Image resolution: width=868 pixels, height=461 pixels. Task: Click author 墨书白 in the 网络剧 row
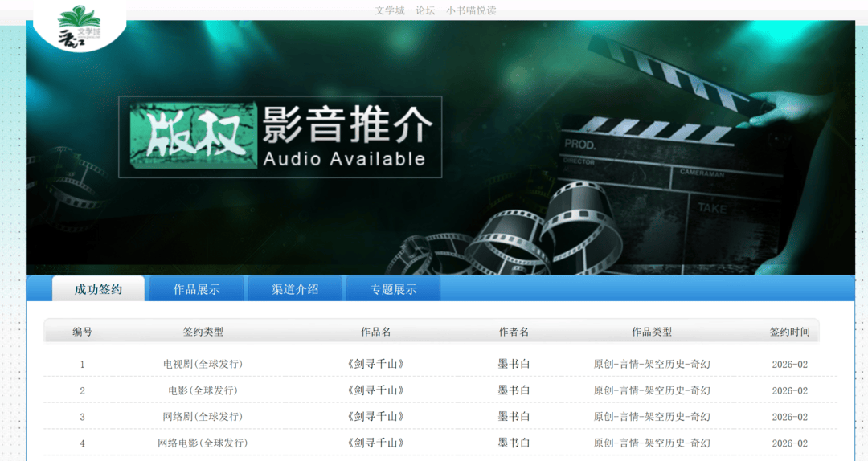click(x=514, y=417)
